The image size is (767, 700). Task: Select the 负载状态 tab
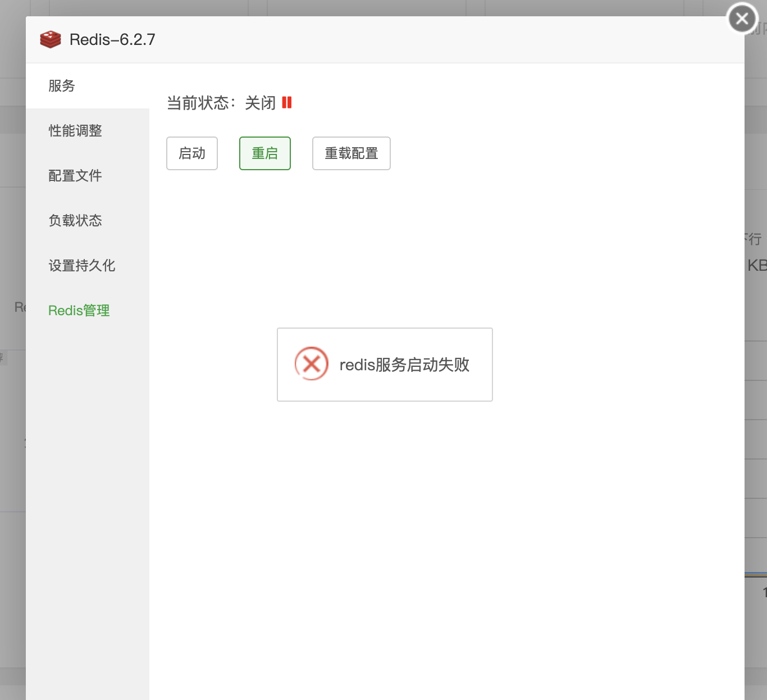(x=88, y=221)
